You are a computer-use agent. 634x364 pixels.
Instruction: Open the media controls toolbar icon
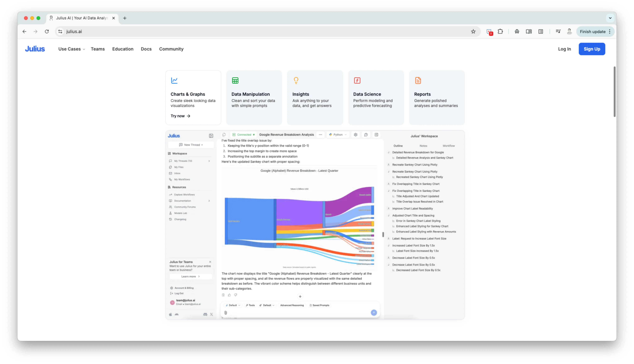click(558, 32)
